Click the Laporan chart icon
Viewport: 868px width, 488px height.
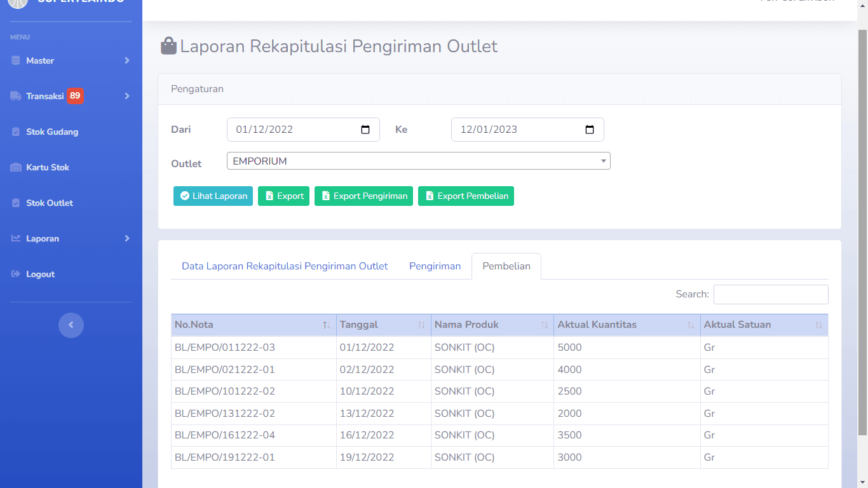coord(16,238)
